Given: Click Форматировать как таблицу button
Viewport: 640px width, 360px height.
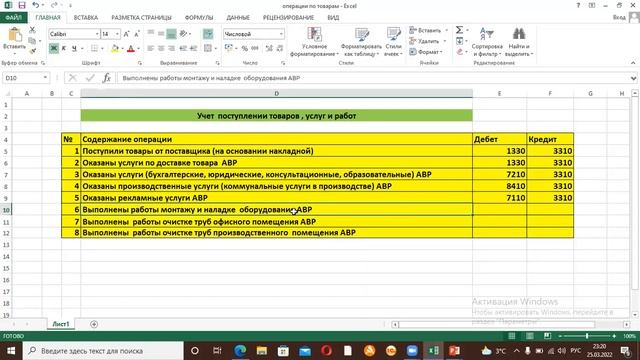Looking at the screenshot, I should 361,42.
